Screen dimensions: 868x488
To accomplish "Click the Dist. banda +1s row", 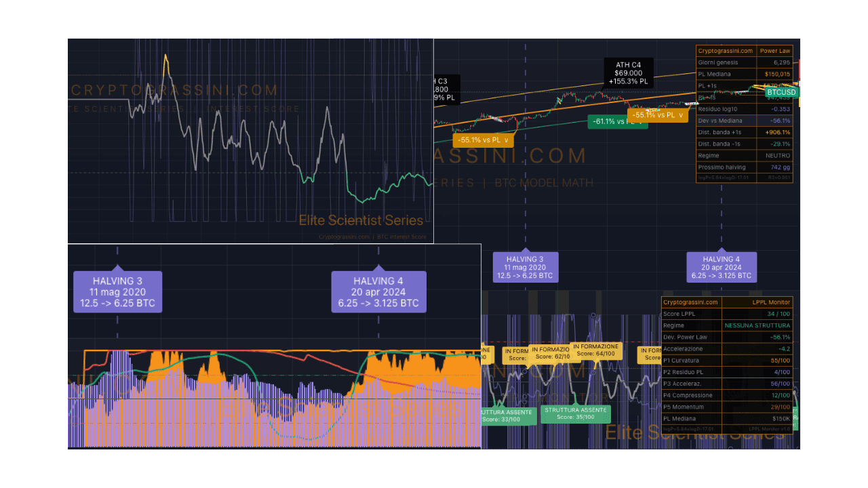I will tap(744, 132).
